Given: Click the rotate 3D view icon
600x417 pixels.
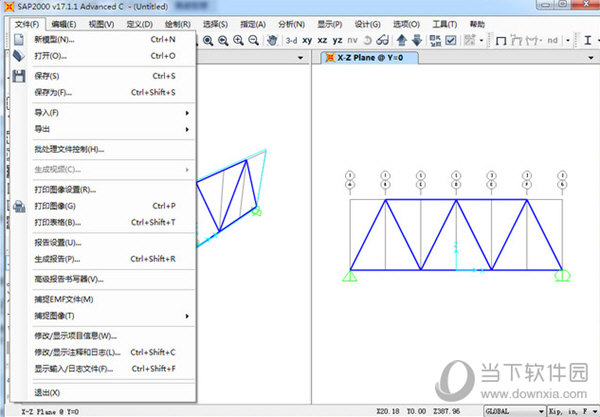Looking at the screenshot, I should [x=367, y=40].
